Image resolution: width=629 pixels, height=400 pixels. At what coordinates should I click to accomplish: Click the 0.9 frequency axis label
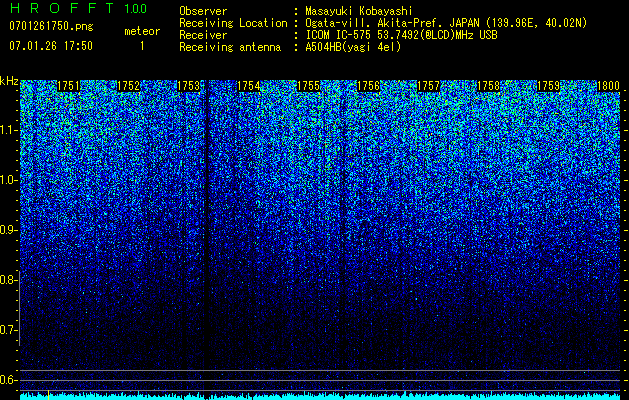[x=6, y=230]
